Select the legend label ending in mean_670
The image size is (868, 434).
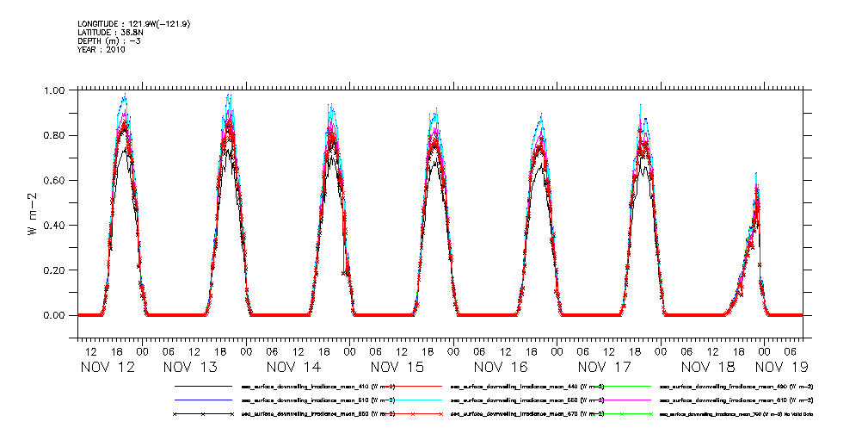pyautogui.click(x=527, y=414)
